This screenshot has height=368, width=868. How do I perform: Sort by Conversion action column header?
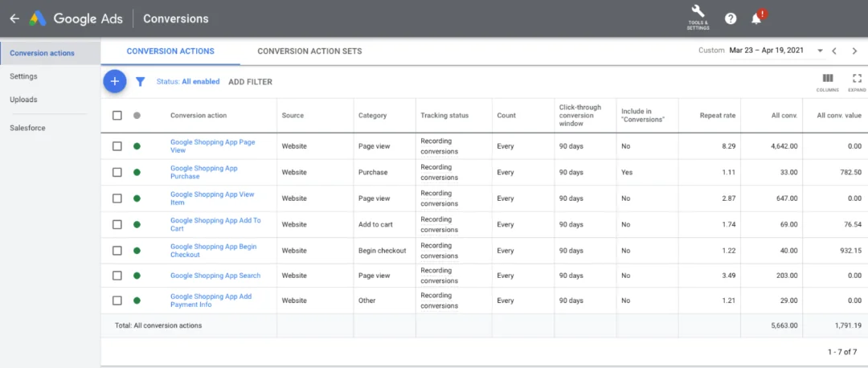[x=199, y=115]
